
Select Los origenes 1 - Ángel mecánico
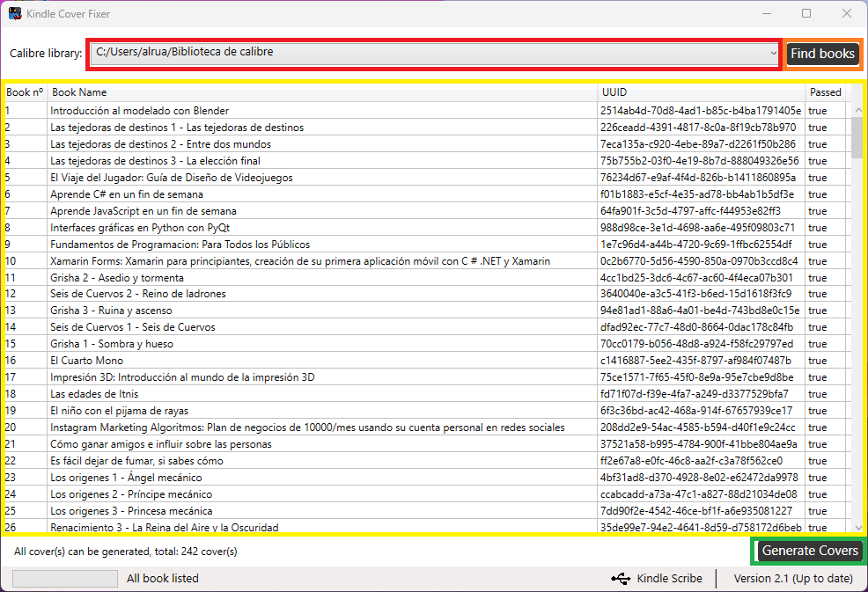425,478
